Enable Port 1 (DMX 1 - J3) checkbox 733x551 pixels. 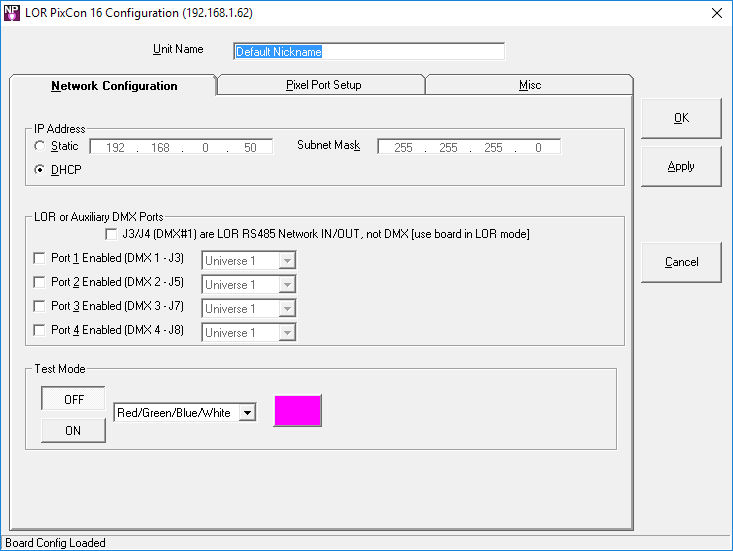click(40, 259)
